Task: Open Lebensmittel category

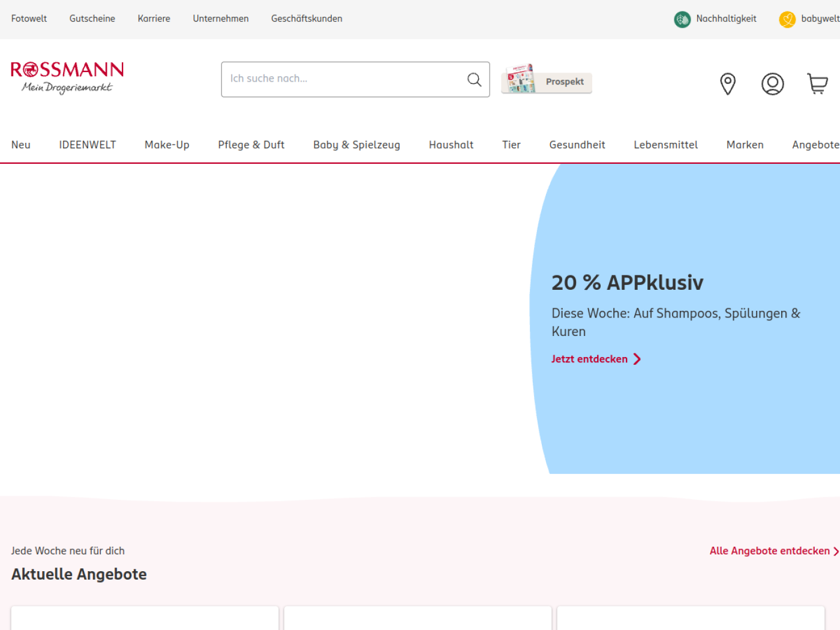Action: pos(666,145)
